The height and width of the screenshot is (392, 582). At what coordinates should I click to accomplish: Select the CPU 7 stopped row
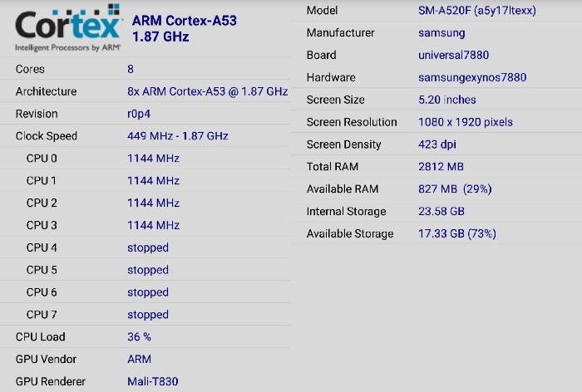(x=145, y=315)
